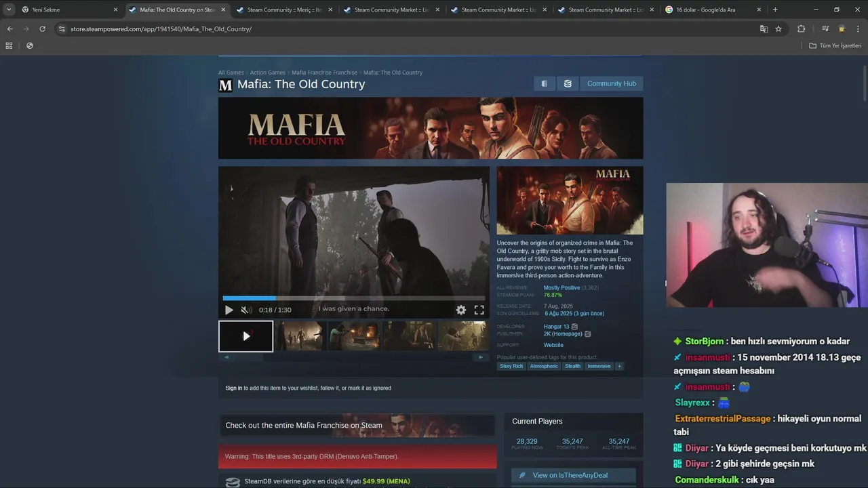Select the Atmospheric tag
Viewport: 868px width, 488px height.
pyautogui.click(x=544, y=366)
